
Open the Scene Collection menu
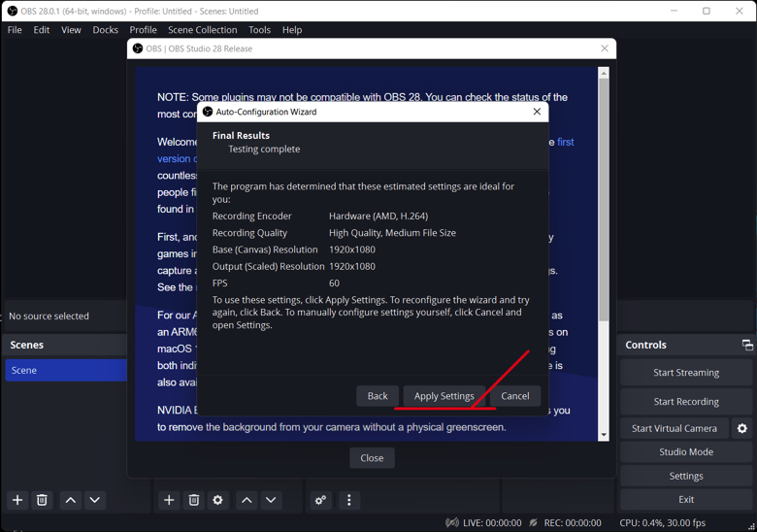[x=202, y=29]
